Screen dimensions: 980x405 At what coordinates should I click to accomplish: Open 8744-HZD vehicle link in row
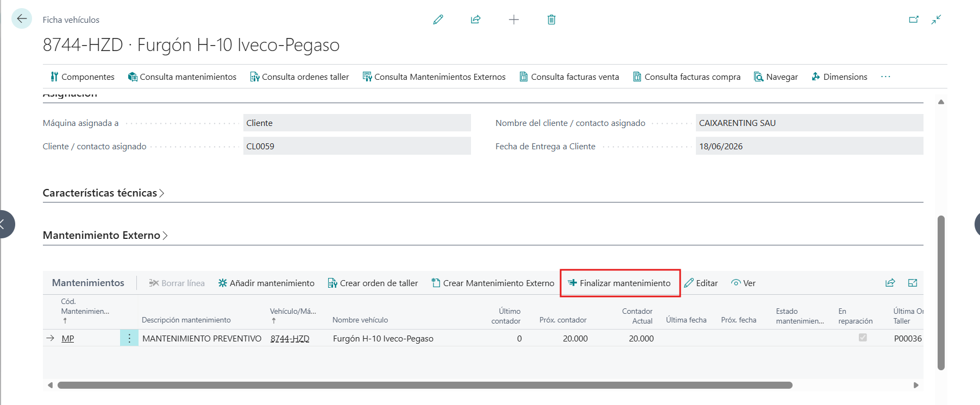click(x=290, y=338)
